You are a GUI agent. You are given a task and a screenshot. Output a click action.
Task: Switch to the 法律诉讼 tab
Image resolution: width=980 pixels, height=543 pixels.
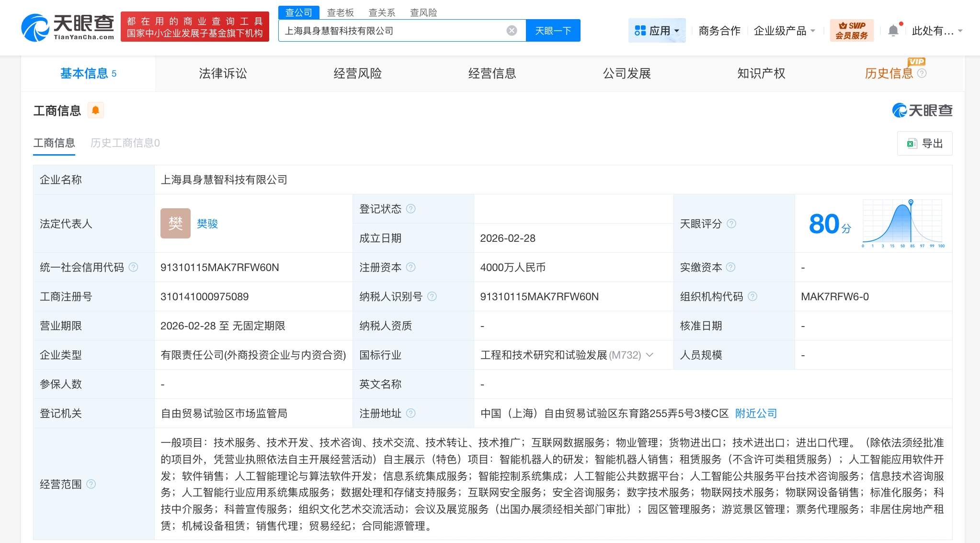point(222,73)
